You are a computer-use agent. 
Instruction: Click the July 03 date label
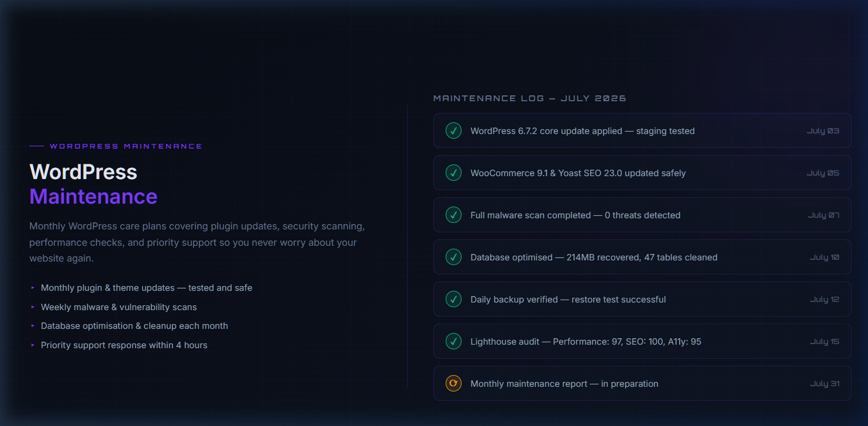coord(823,130)
